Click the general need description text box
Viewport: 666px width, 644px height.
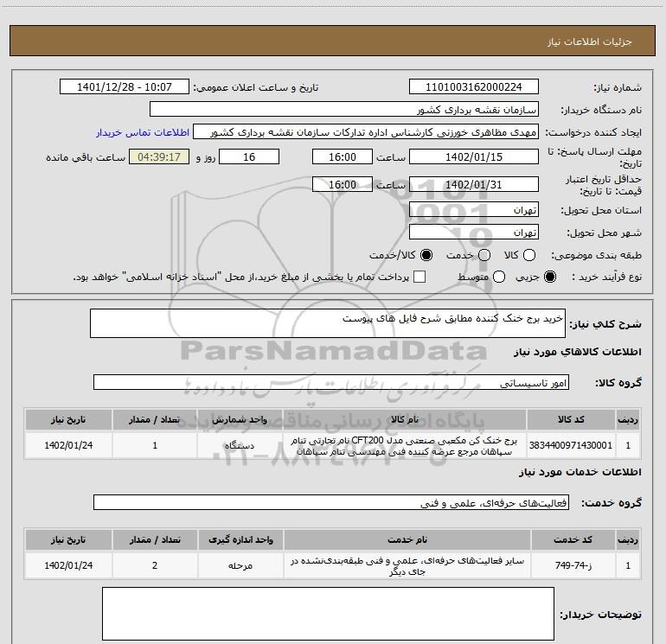[328, 323]
